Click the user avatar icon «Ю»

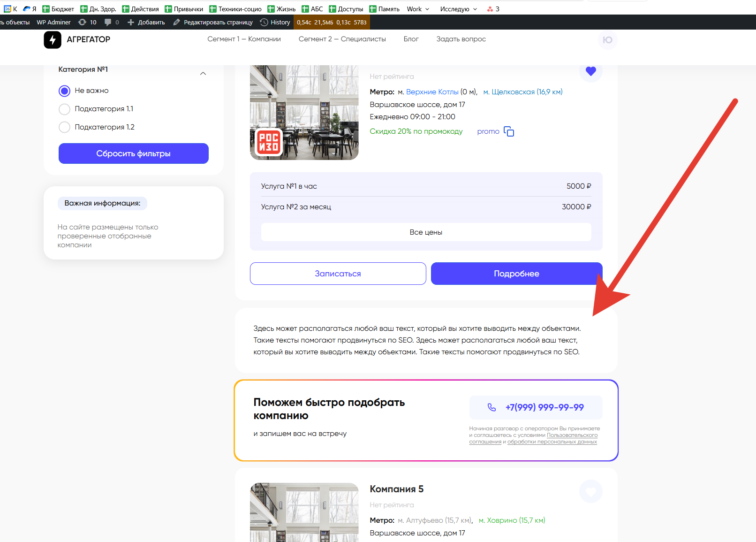pyautogui.click(x=607, y=40)
